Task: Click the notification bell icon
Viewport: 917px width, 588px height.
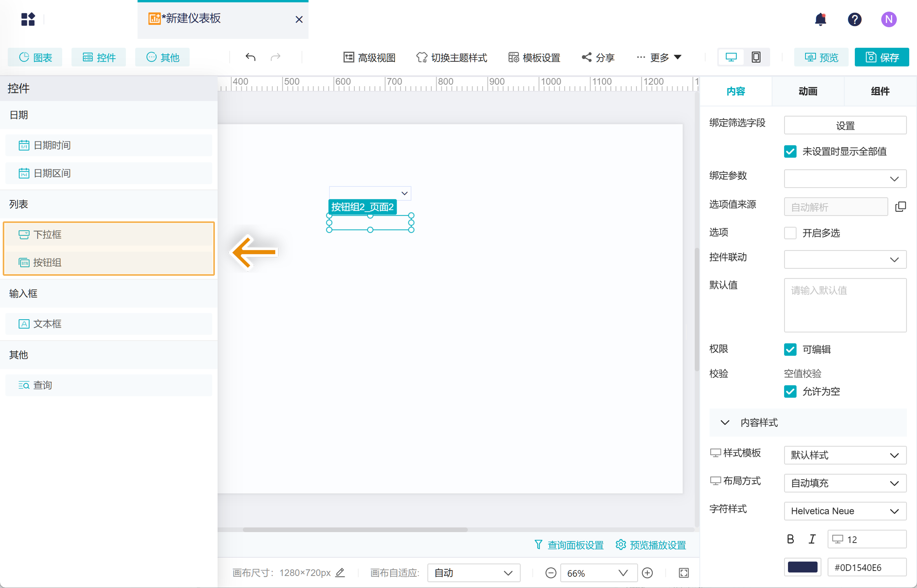Action: (x=820, y=19)
